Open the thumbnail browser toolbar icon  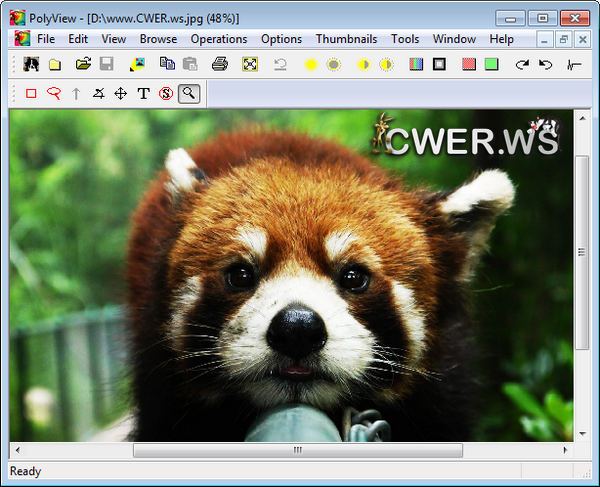(31, 64)
